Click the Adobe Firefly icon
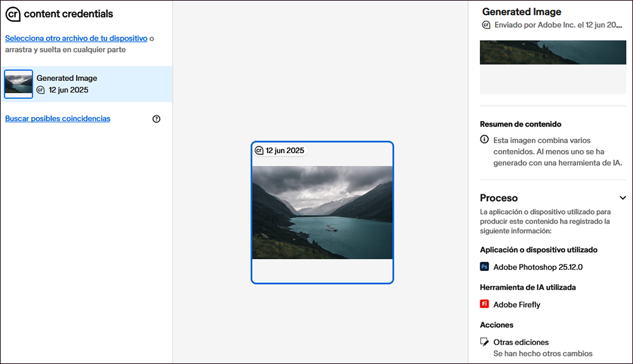The height and width of the screenshot is (364, 633). coord(484,304)
